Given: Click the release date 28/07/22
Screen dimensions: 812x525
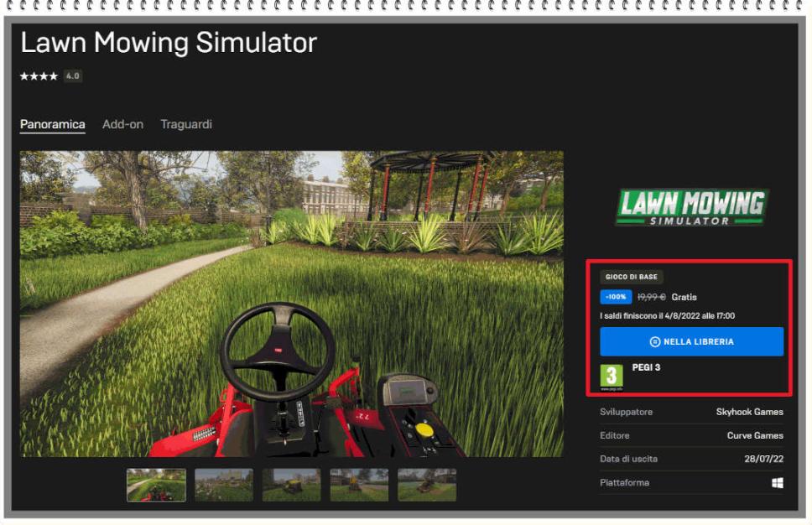Looking at the screenshot, I should pos(765,459).
